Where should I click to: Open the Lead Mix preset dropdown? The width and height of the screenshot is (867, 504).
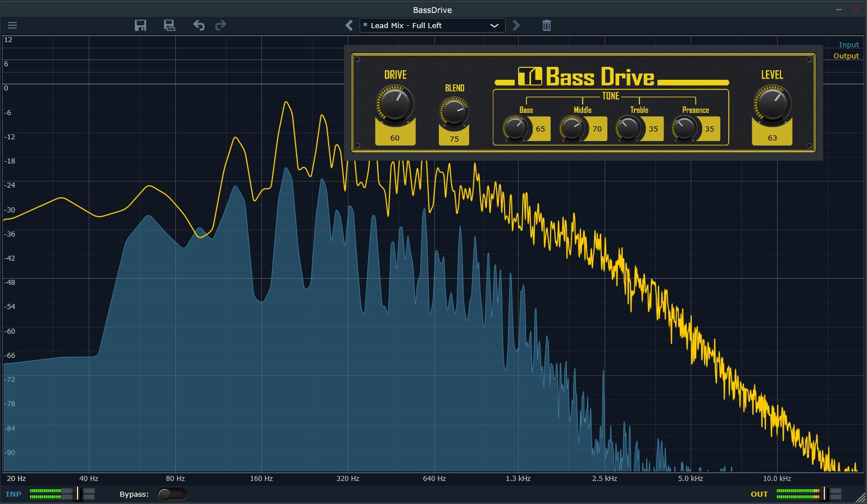(x=432, y=25)
